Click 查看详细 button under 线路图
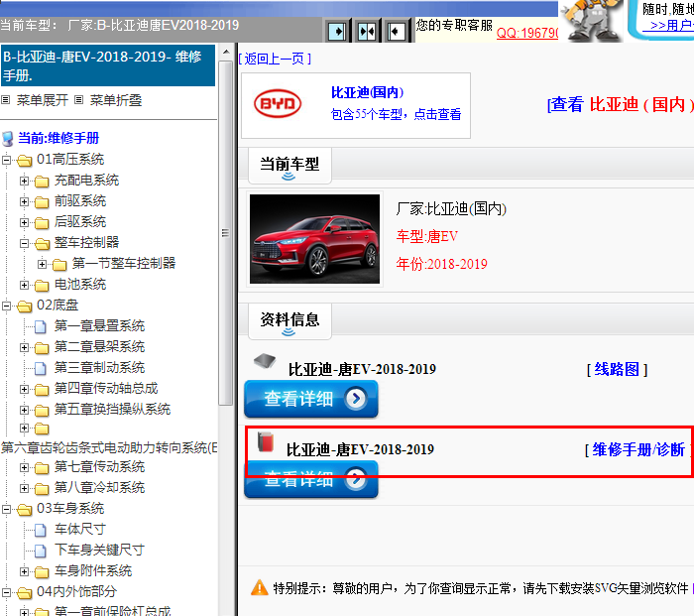 tap(310, 399)
